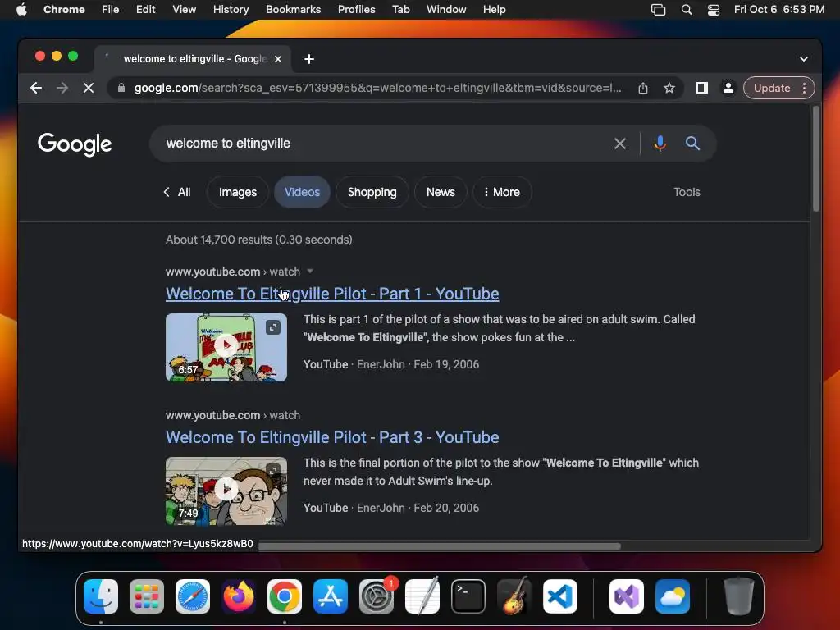Viewport: 840px width, 630px height.
Task: Open a new tab with plus button
Action: tap(309, 59)
